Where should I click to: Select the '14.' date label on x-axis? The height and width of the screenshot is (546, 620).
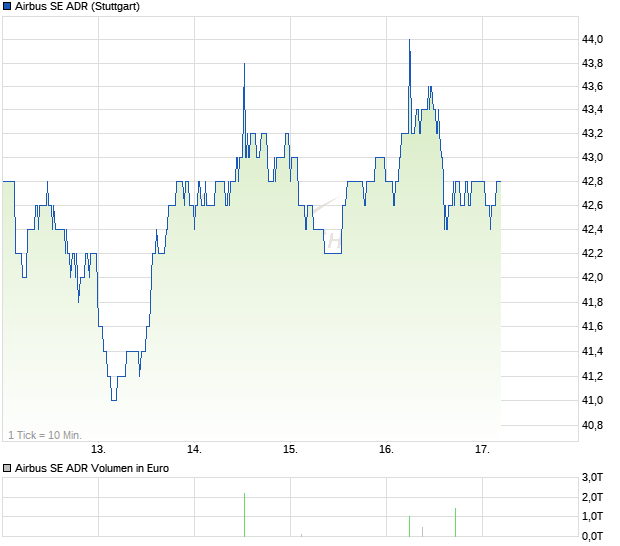tap(194, 450)
